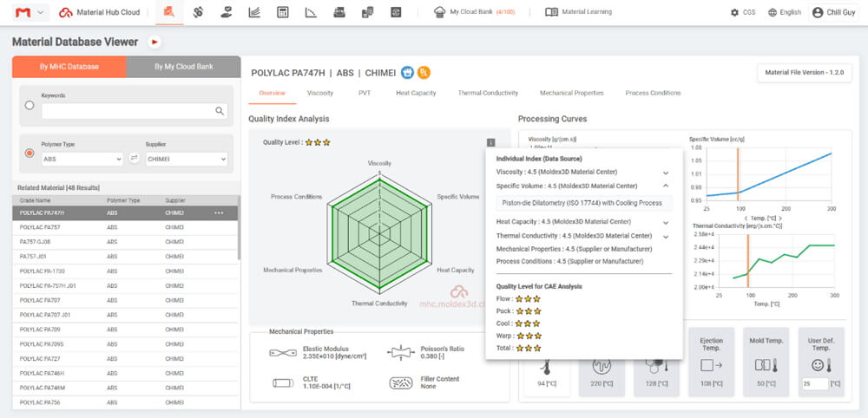The height and width of the screenshot is (418, 868).
Task: Click the stacked documents icon in toolbar
Action: (367, 12)
